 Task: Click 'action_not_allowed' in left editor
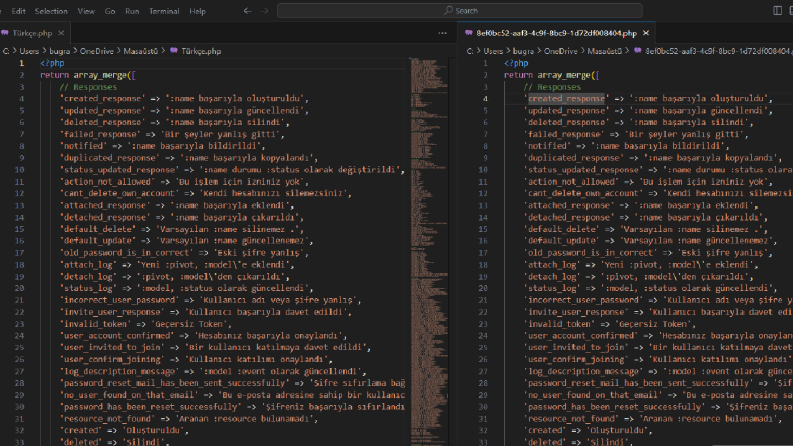107,182
